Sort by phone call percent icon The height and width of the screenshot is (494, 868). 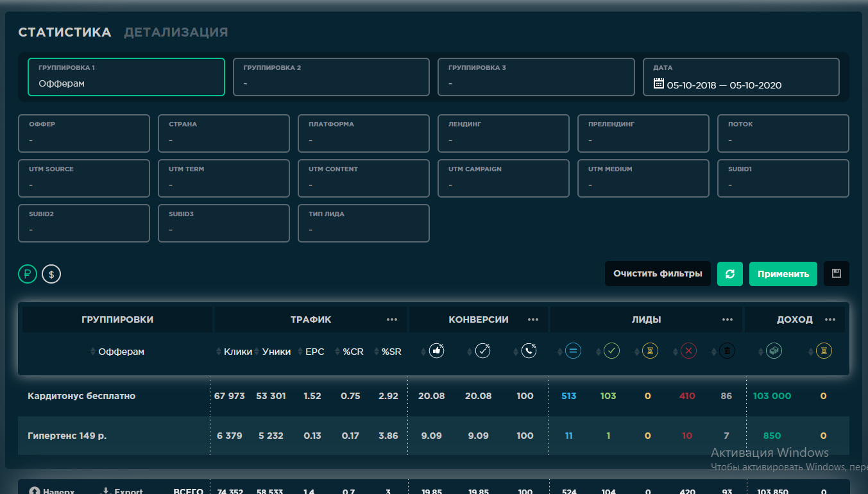(x=529, y=351)
